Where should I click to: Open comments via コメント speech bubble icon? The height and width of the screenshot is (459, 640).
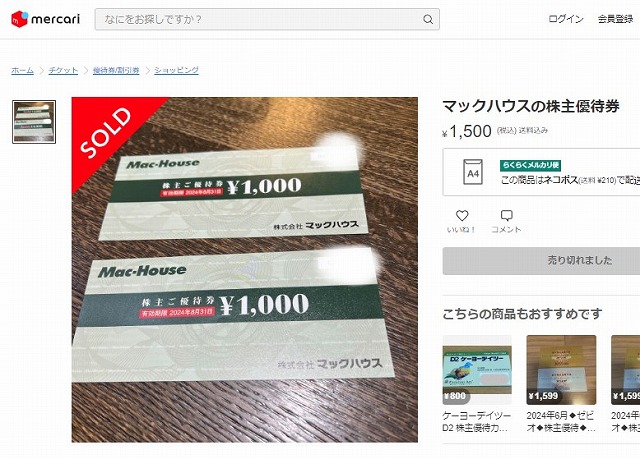(507, 215)
